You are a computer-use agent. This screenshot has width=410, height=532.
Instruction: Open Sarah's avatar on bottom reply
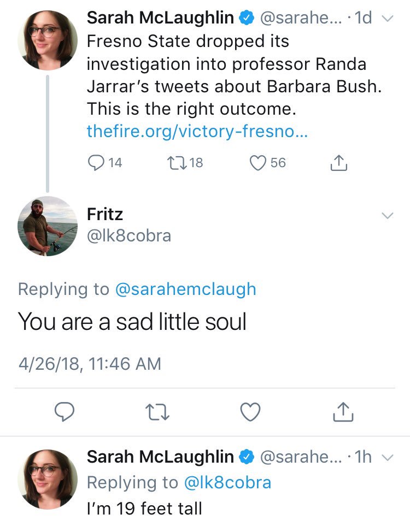tap(48, 480)
